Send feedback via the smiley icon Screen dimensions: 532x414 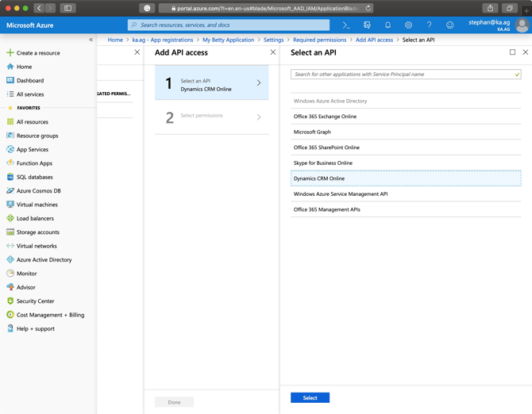[450, 25]
